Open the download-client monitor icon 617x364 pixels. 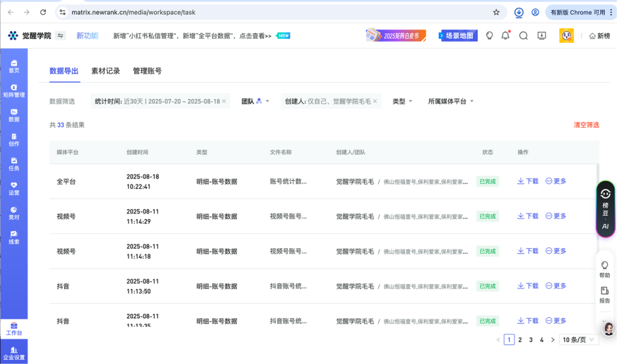coord(542,36)
